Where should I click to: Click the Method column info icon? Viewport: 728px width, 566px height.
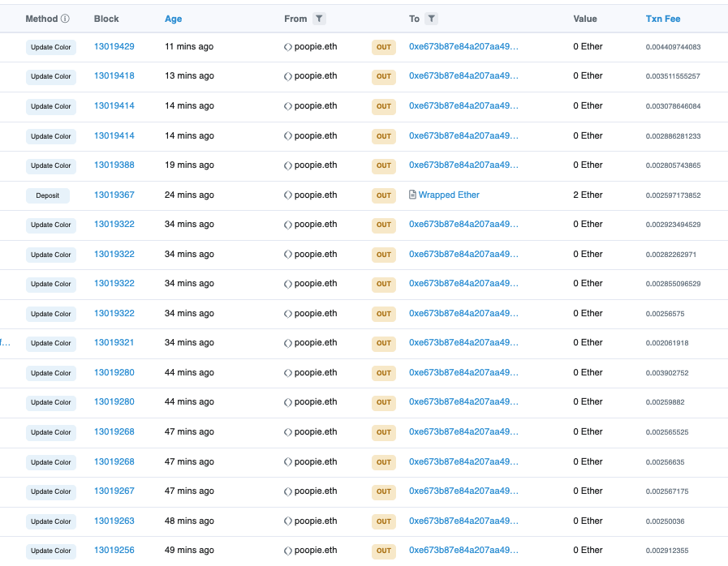tap(66, 19)
